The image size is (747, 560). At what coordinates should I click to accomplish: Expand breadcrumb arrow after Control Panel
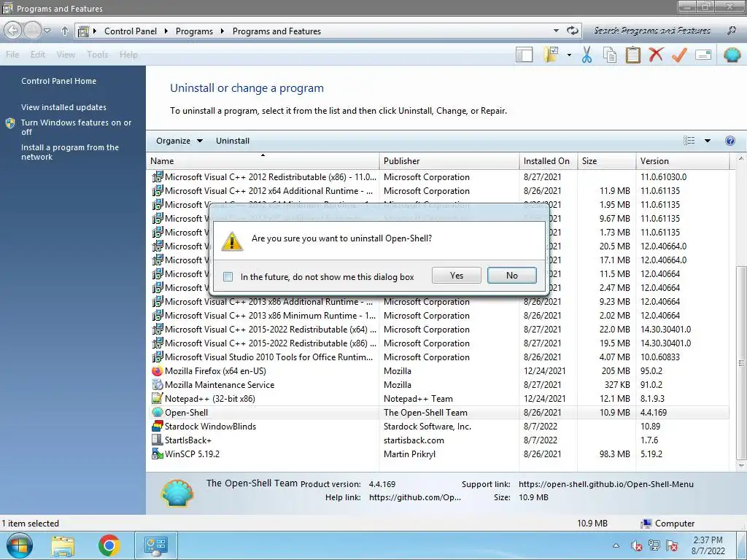pos(166,31)
